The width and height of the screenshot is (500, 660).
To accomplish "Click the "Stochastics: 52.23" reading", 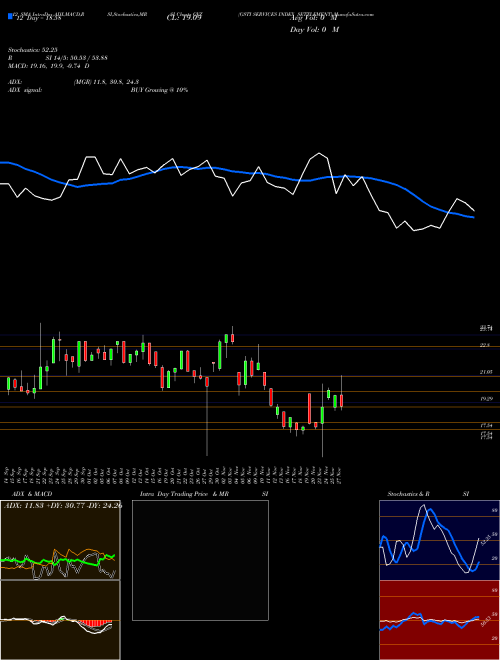I will (31, 50).
